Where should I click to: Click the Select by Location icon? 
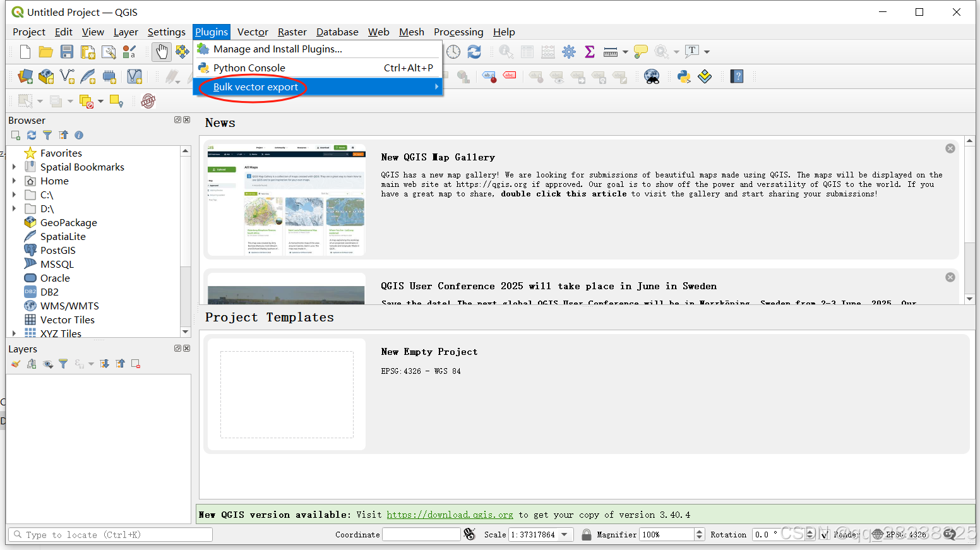[116, 101]
